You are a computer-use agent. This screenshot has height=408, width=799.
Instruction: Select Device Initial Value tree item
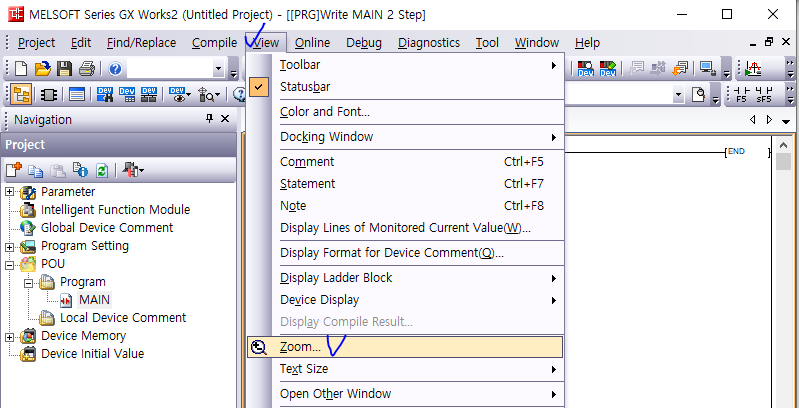tap(92, 354)
